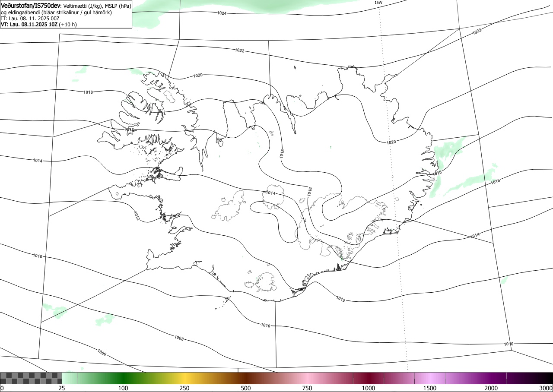The image size is (553, 392).
Task: Click the 1010 label at the right edge
Action: 509,344
